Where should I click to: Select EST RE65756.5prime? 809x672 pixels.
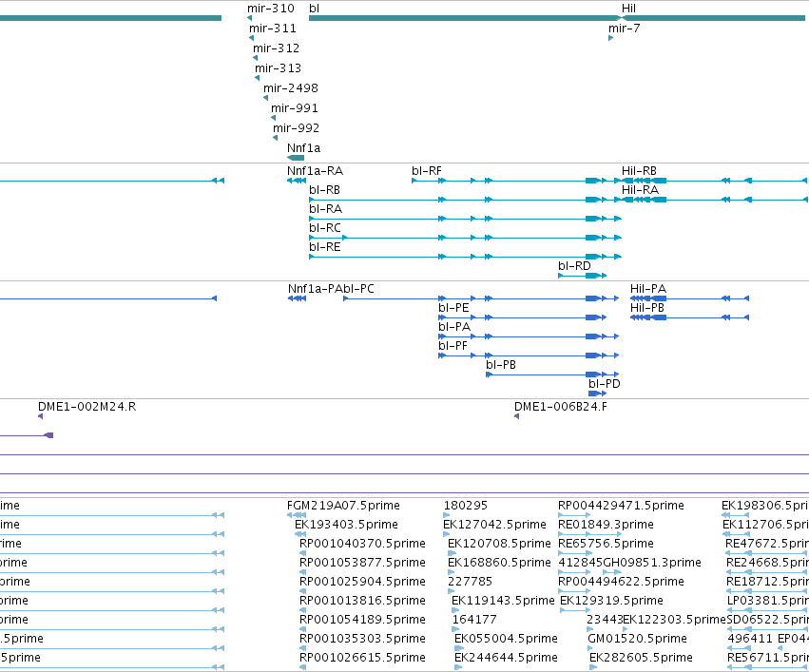(x=606, y=544)
